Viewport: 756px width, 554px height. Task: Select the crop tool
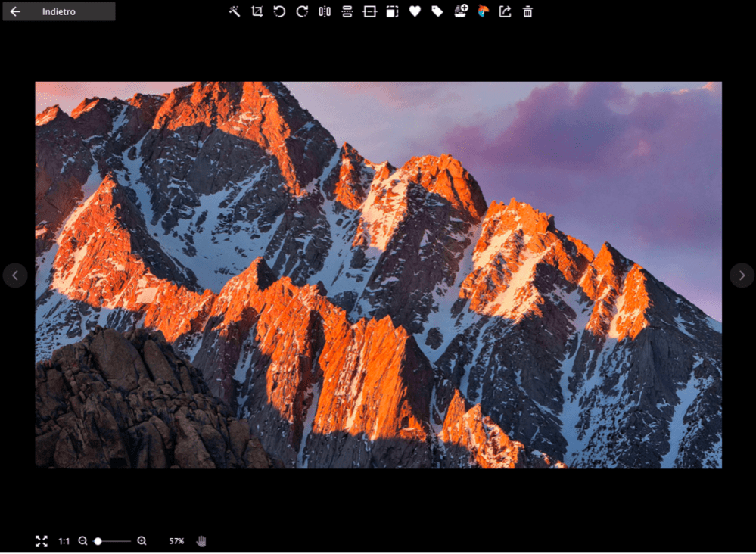coord(257,11)
